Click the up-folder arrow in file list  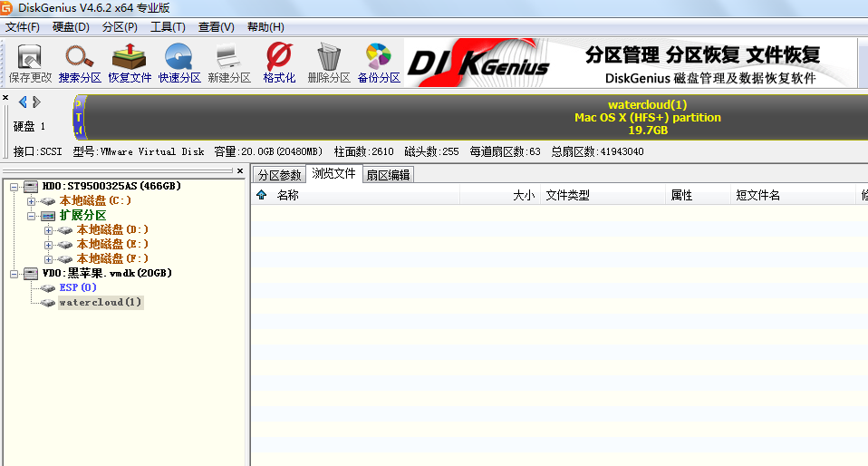tap(261, 195)
